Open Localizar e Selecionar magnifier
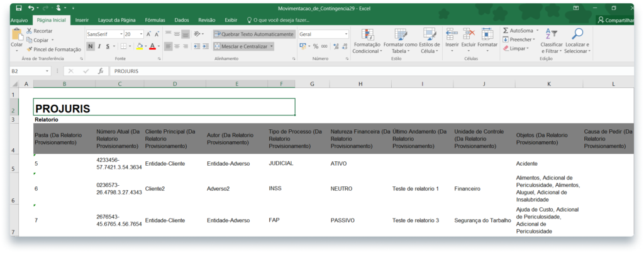Screen dimensions: 644x253 577,35
